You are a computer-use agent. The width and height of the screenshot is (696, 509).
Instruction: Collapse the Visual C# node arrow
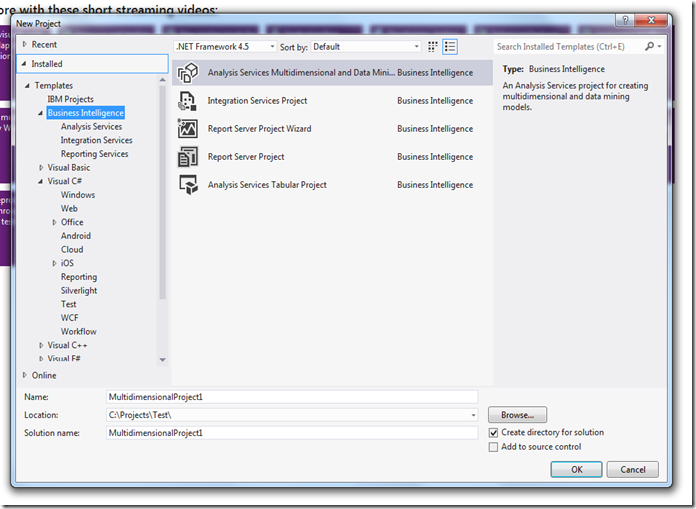pyautogui.click(x=40, y=182)
